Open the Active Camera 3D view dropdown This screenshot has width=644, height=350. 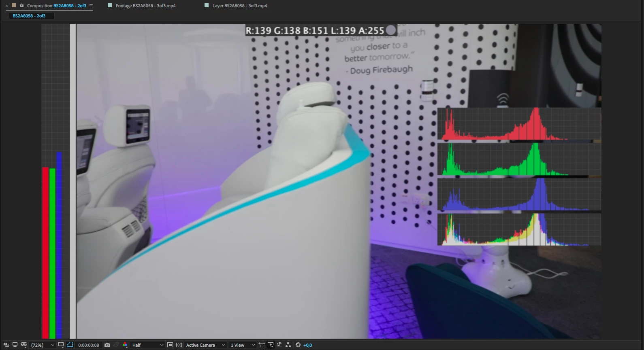pos(205,345)
